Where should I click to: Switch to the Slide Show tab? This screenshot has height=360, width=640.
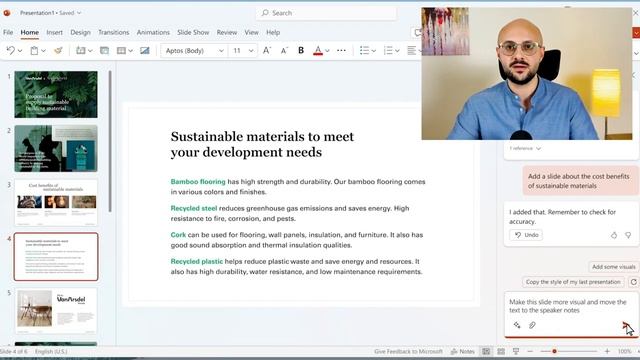pos(193,32)
